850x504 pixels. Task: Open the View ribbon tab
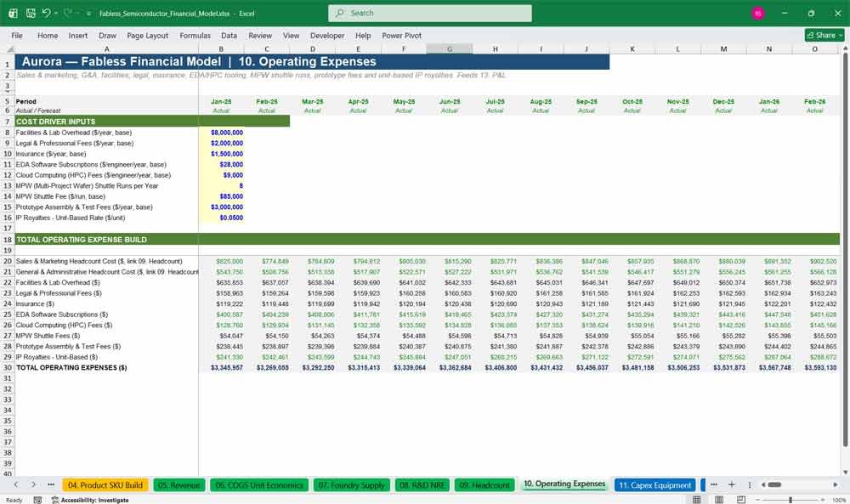click(291, 35)
